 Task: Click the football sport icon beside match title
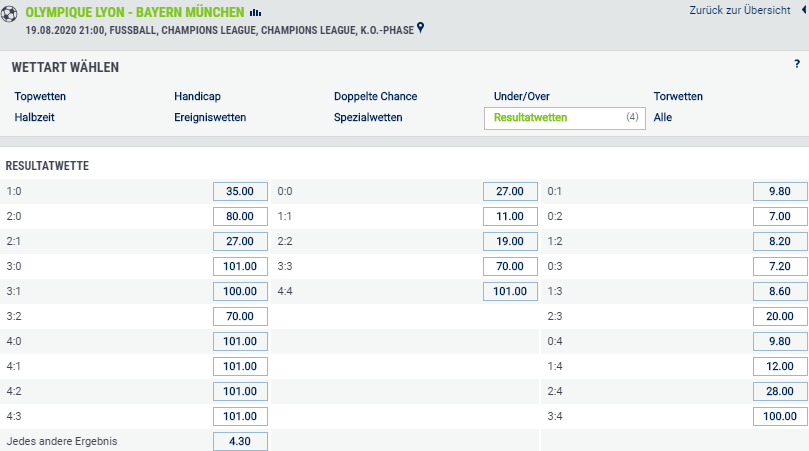click(x=8, y=13)
